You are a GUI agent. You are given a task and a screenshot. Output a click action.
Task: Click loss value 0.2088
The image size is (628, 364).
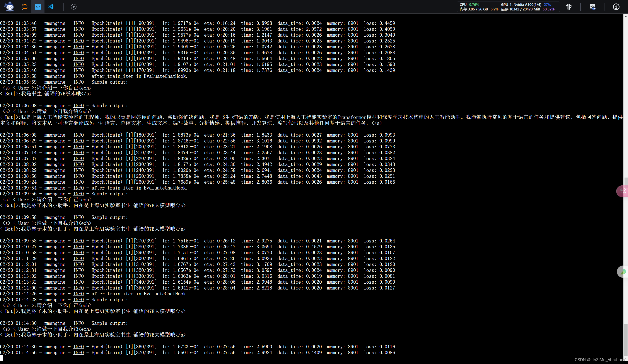coord(387,53)
